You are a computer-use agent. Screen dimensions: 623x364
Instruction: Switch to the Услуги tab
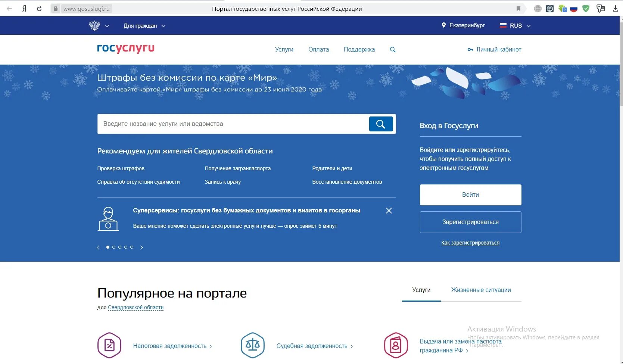421,290
